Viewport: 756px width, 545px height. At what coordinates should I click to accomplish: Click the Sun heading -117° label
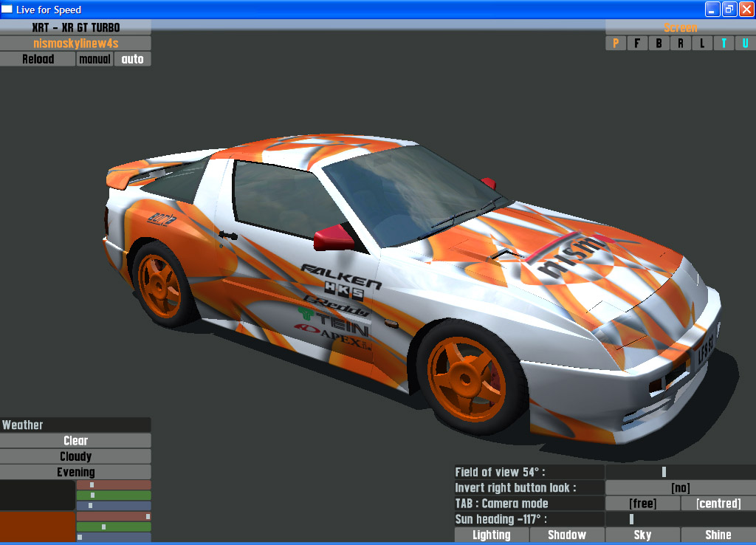529,519
